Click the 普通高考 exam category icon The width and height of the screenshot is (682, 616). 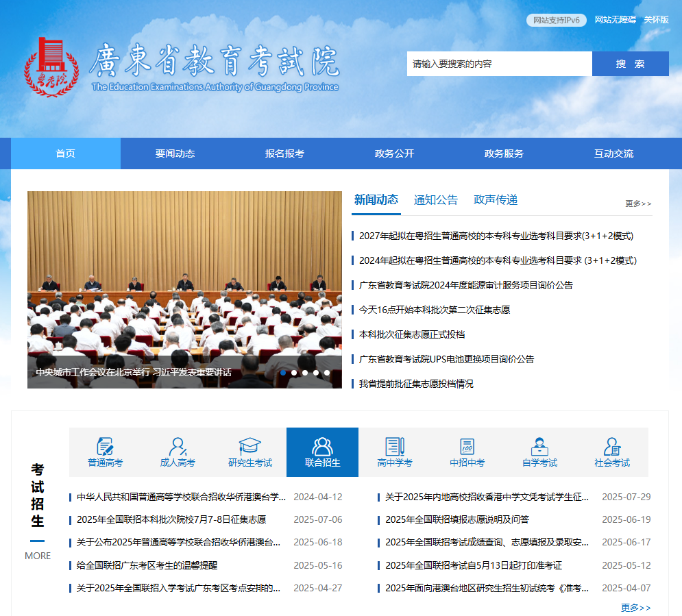coord(105,447)
